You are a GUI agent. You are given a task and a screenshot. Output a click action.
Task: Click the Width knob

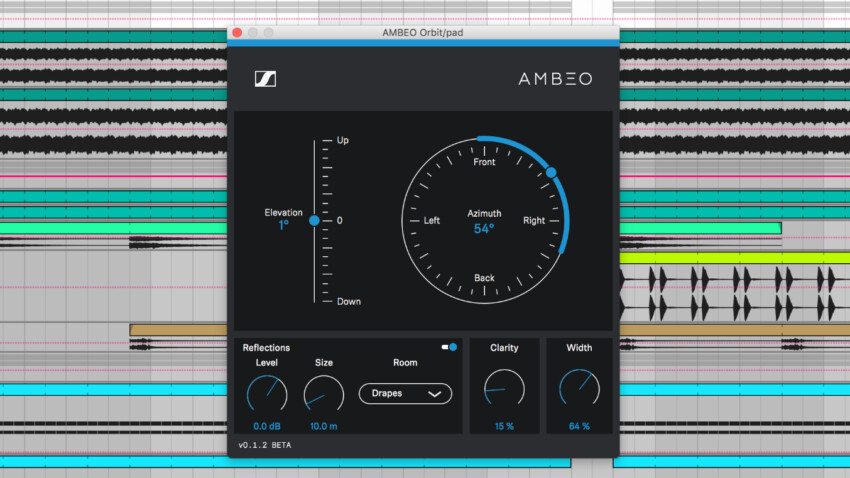(x=579, y=389)
